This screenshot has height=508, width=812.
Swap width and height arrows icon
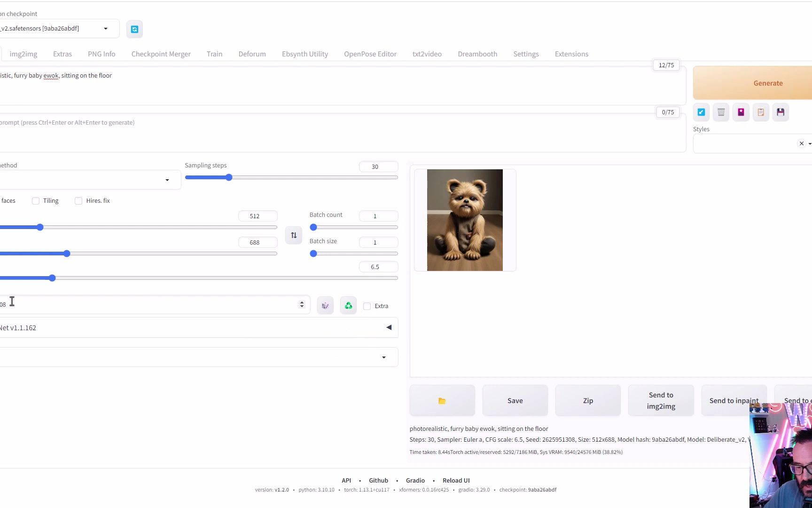tap(294, 235)
